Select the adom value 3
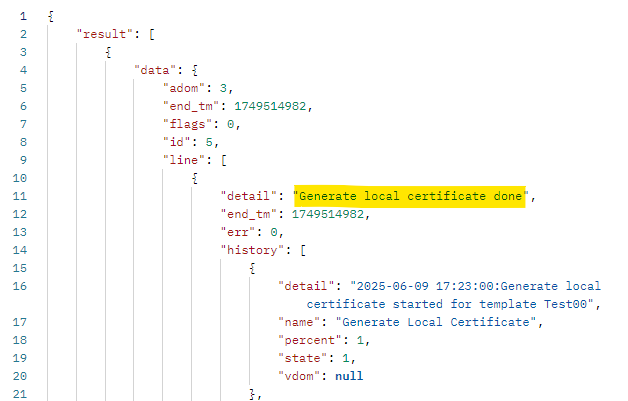628x401 pixels. click(x=223, y=88)
